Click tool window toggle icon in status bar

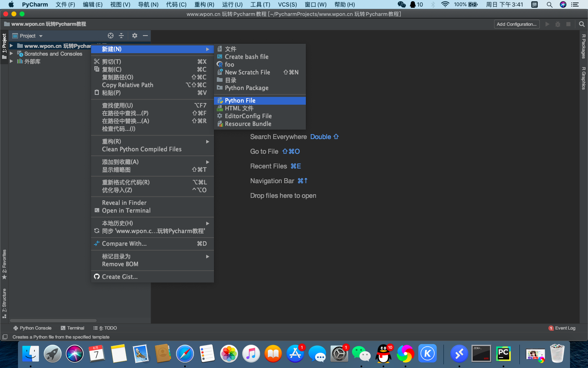[x=5, y=337]
